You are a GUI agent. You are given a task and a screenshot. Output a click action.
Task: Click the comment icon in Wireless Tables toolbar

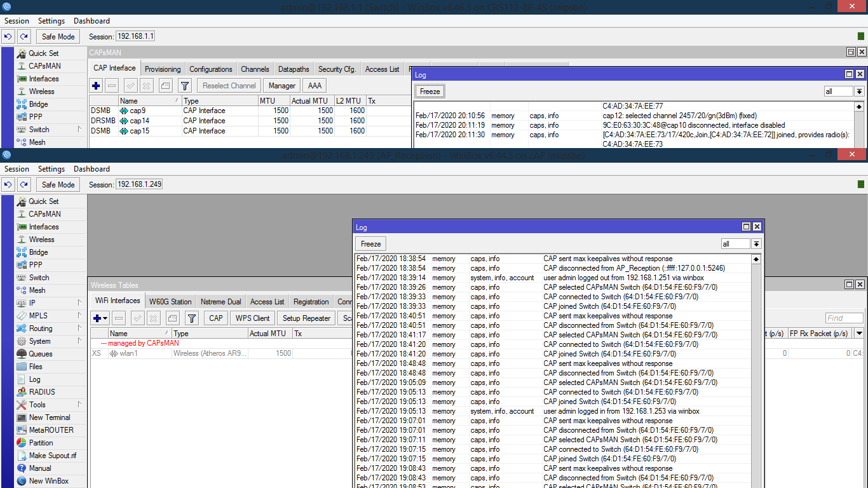point(172,318)
